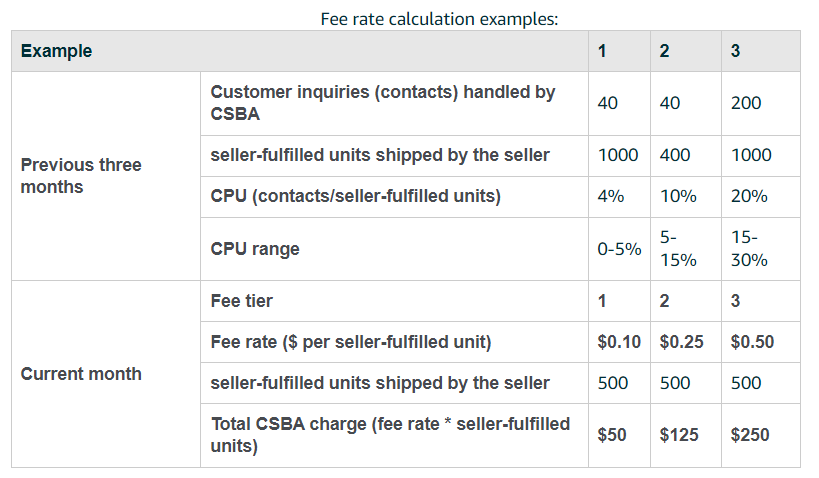Click the "Customer inquiries (contacts) handled by CSBA" cell
819x478 pixels.
point(382,103)
